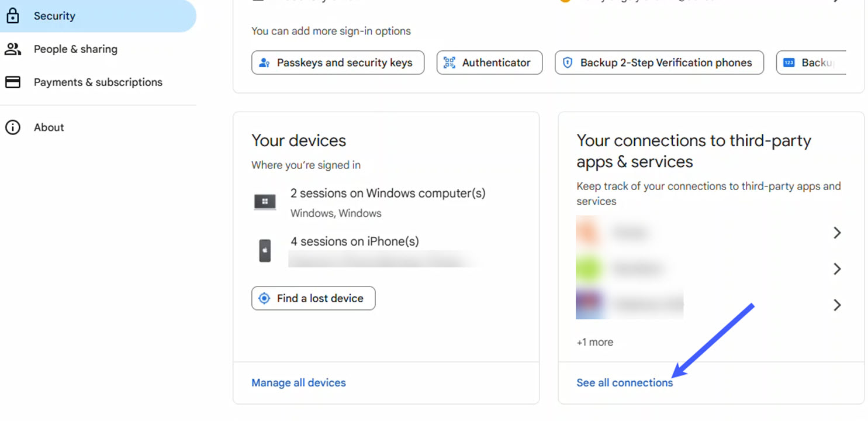Click the Payments & subscriptions card icon
The image size is (868, 421).
13,82
